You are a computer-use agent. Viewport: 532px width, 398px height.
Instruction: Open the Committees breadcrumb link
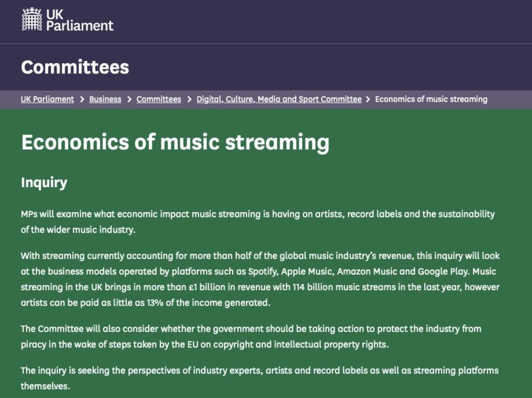[158, 99]
